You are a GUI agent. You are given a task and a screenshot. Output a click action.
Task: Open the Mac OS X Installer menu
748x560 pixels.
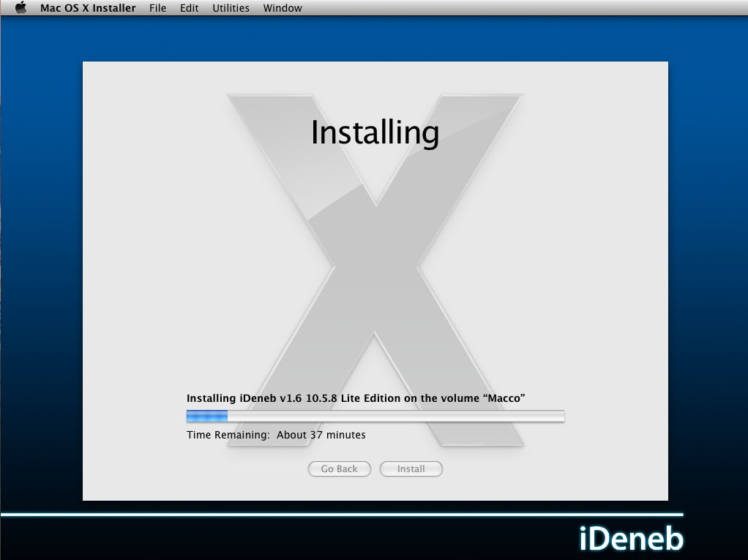coord(88,8)
